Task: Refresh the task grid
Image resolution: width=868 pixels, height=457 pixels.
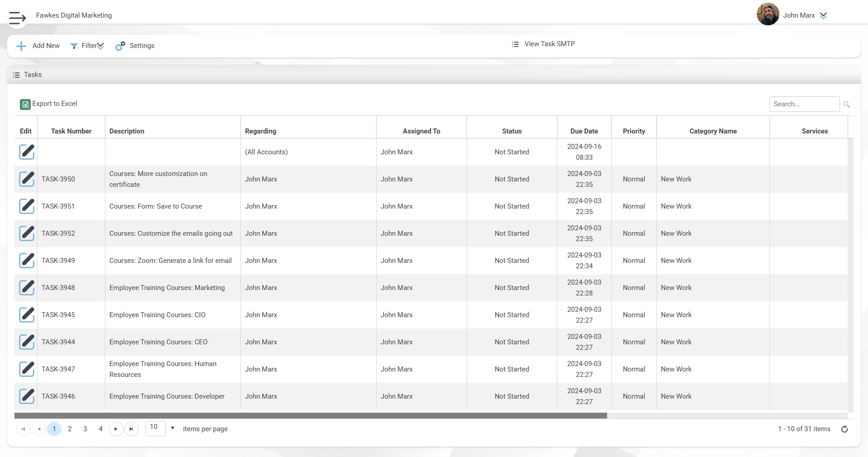Action: [844, 429]
